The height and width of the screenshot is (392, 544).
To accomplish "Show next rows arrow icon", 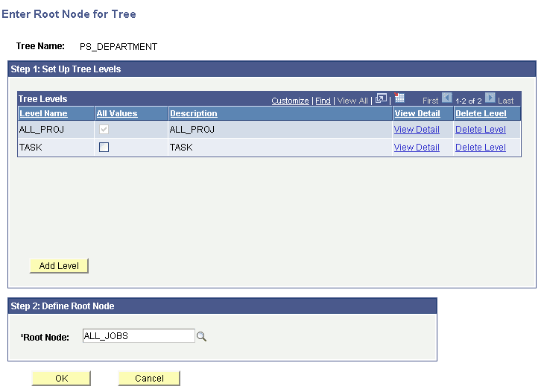I will coord(490,98).
